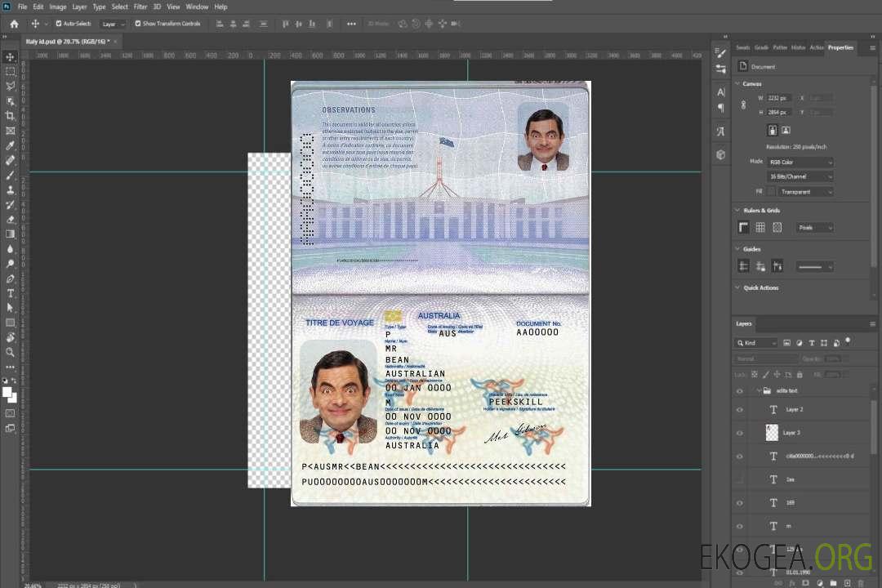Show the hidden text layer with empty eye
This screenshot has height=588, width=882.
coord(740,479)
